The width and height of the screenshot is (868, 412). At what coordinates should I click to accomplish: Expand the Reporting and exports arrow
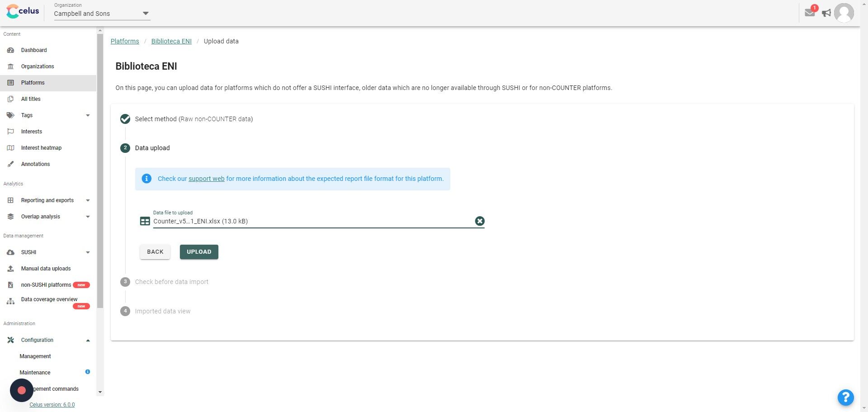(x=88, y=200)
